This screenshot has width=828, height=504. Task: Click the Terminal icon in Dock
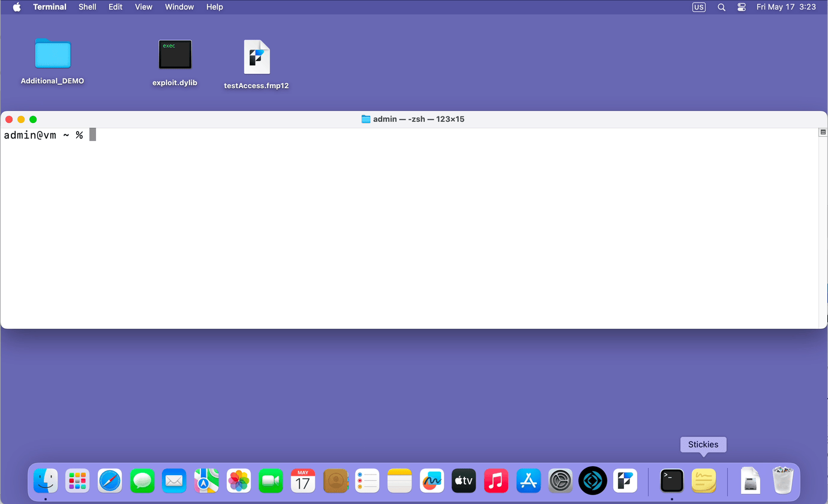671,481
